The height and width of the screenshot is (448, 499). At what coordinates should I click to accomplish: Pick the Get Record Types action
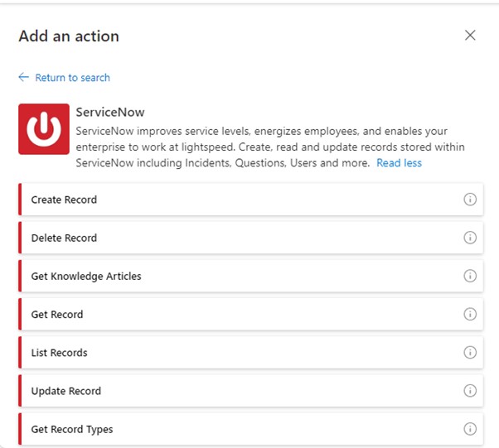[x=72, y=429]
